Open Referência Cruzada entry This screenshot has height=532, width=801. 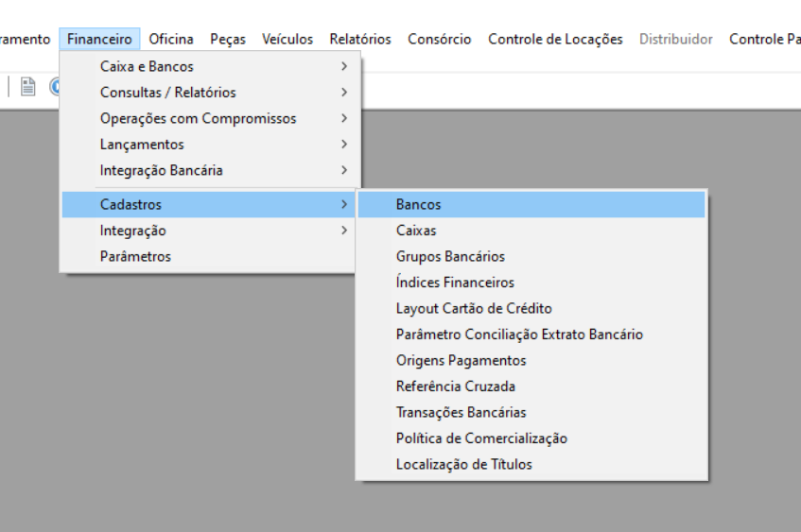coord(531,386)
